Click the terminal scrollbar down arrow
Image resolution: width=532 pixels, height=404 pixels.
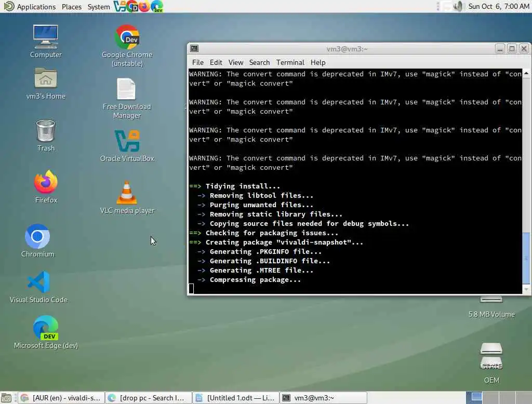click(526, 289)
